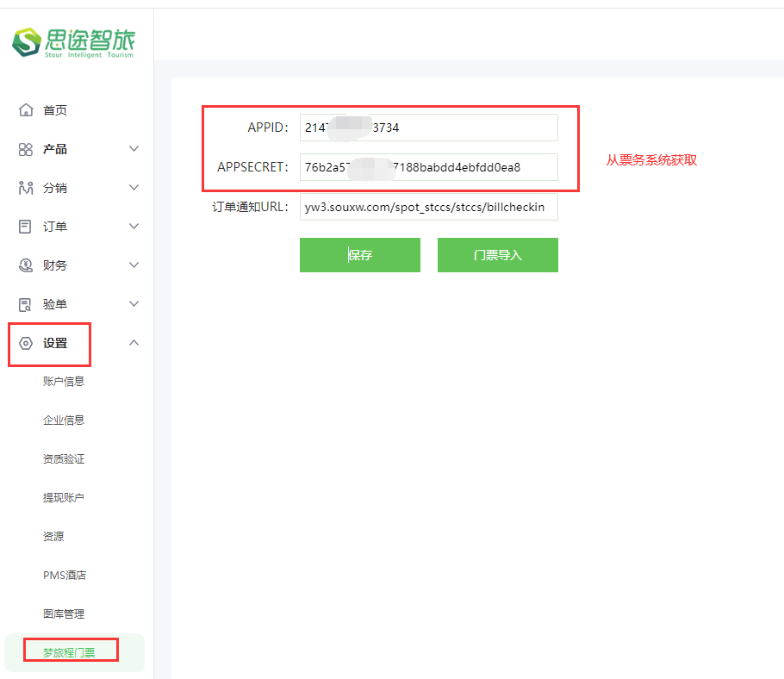The image size is (784, 679).
Task: Click the 产品 grid icon
Action: (x=26, y=149)
